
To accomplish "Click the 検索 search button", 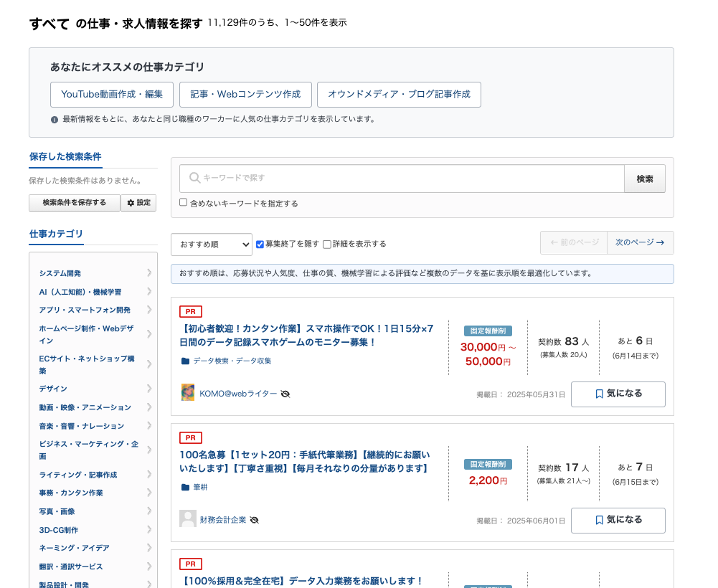I will pyautogui.click(x=645, y=179).
